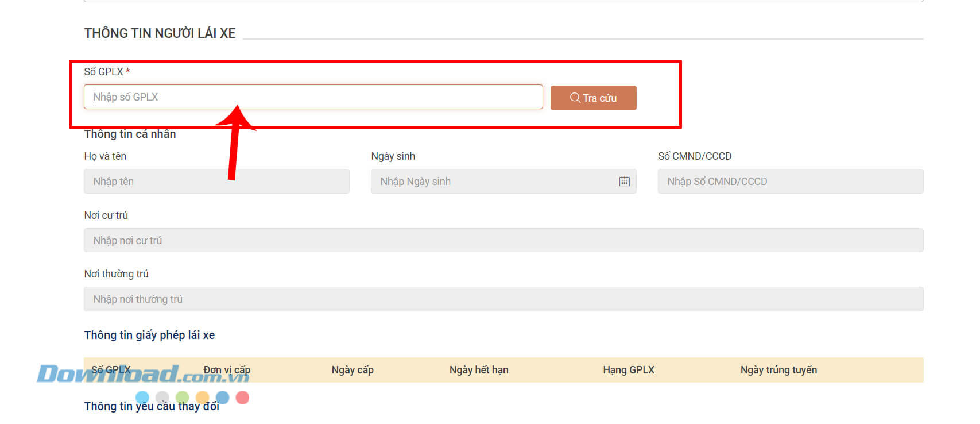
Task: Click the red circle dot
Action: pos(242,397)
